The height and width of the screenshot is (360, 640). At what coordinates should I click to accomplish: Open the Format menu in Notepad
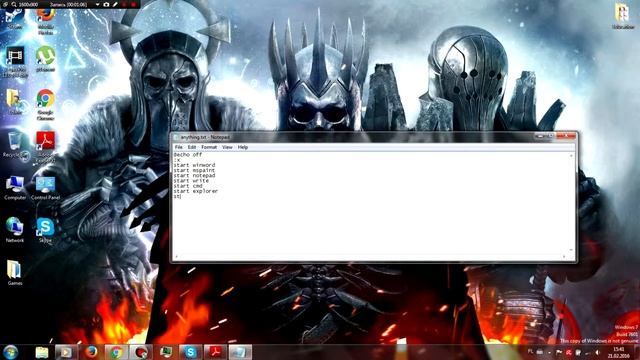click(x=209, y=147)
